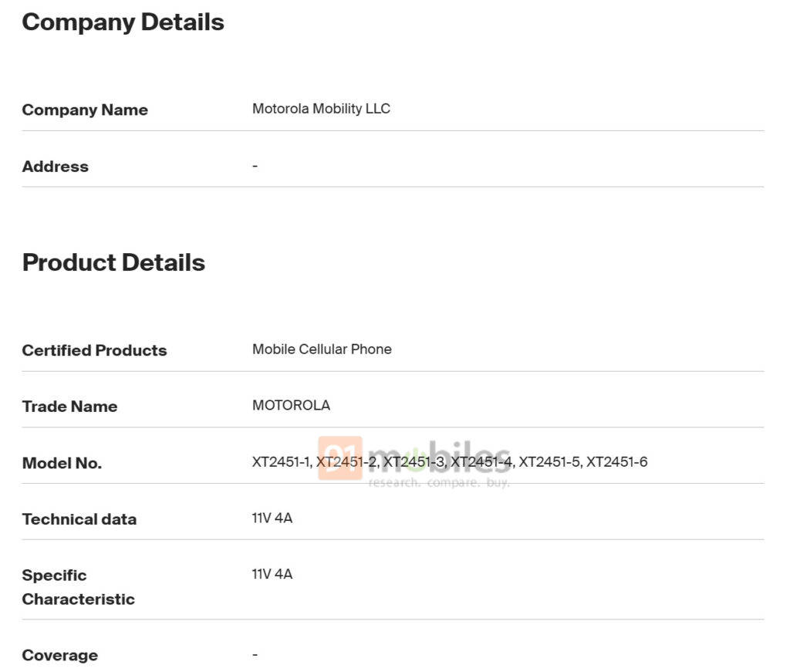790x672 pixels.
Task: Click the Motorola Mobility LLC value
Action: point(321,109)
